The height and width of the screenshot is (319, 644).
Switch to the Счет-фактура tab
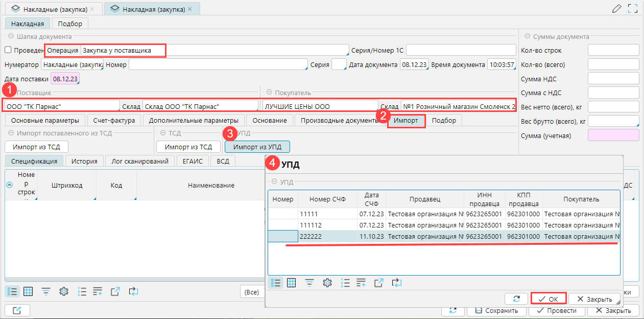tap(114, 121)
